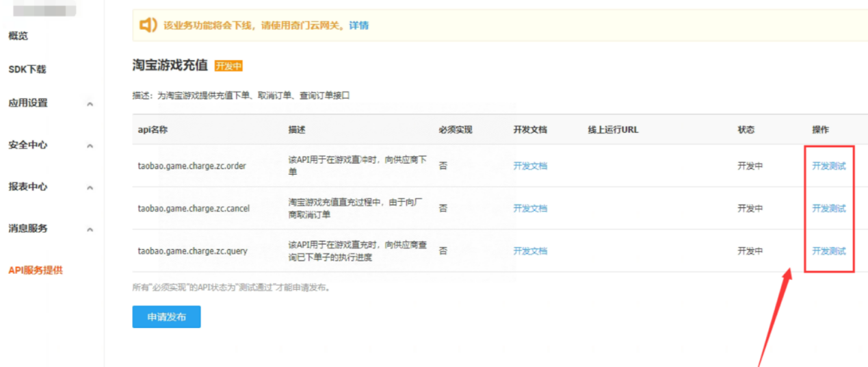This screenshot has height=367, width=868.
Task: Open 开发文档 for taobao.game.charge.zc.order
Action: point(530,166)
